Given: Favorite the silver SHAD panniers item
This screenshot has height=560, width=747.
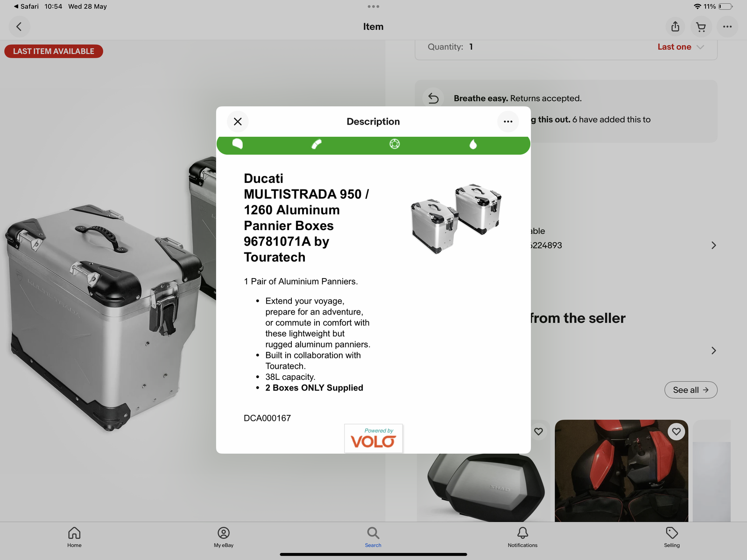Looking at the screenshot, I should point(538,432).
